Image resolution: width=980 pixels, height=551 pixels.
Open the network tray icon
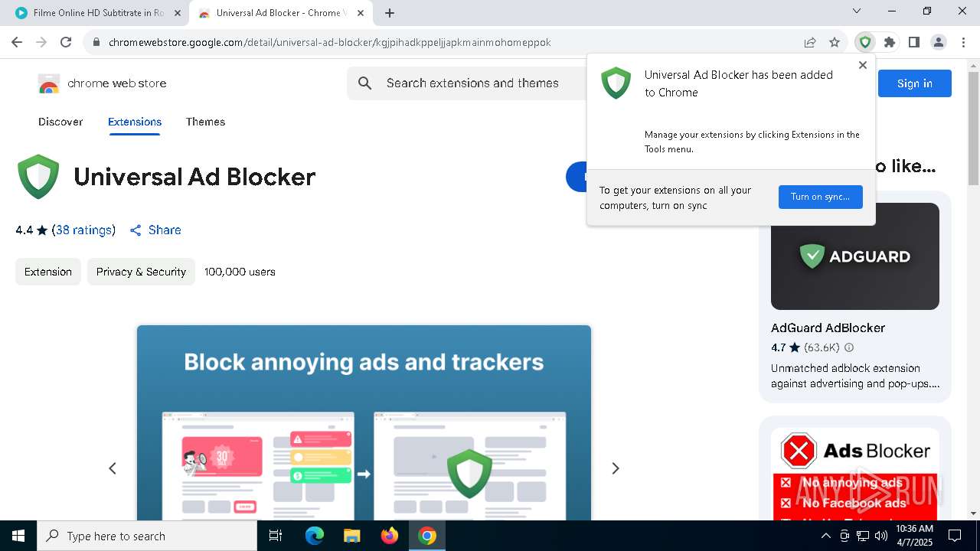[x=863, y=536]
